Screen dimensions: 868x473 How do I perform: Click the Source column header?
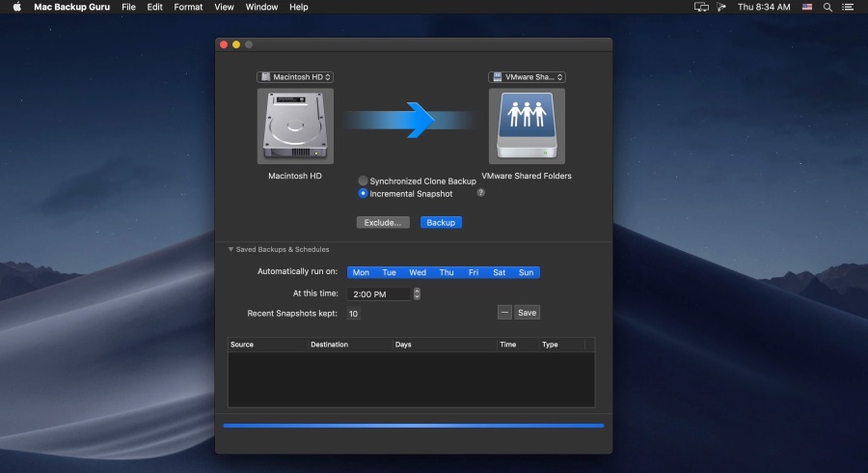(x=268, y=345)
